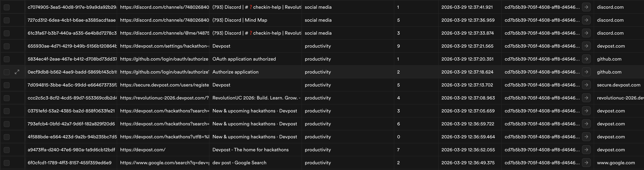The width and height of the screenshot is (644, 170).
Task: Open linked record arrow in 5834ec4f row
Action: (x=586, y=59)
